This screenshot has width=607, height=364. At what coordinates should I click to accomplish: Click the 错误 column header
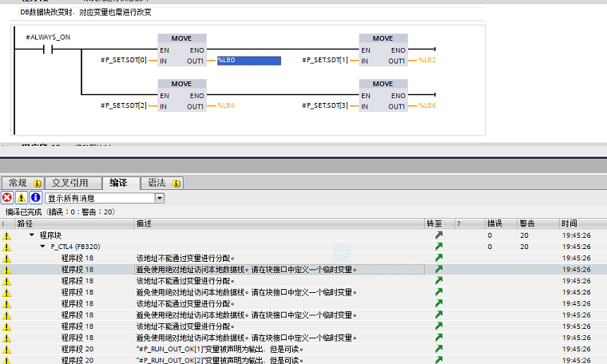[x=502, y=224]
